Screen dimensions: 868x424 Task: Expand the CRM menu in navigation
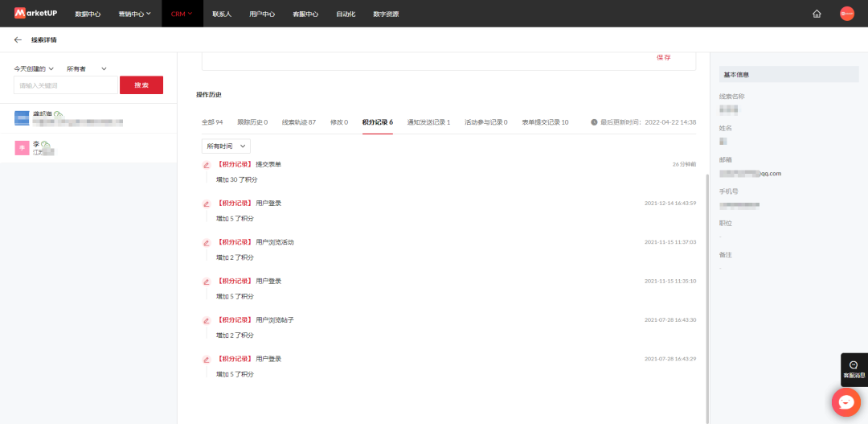(182, 14)
